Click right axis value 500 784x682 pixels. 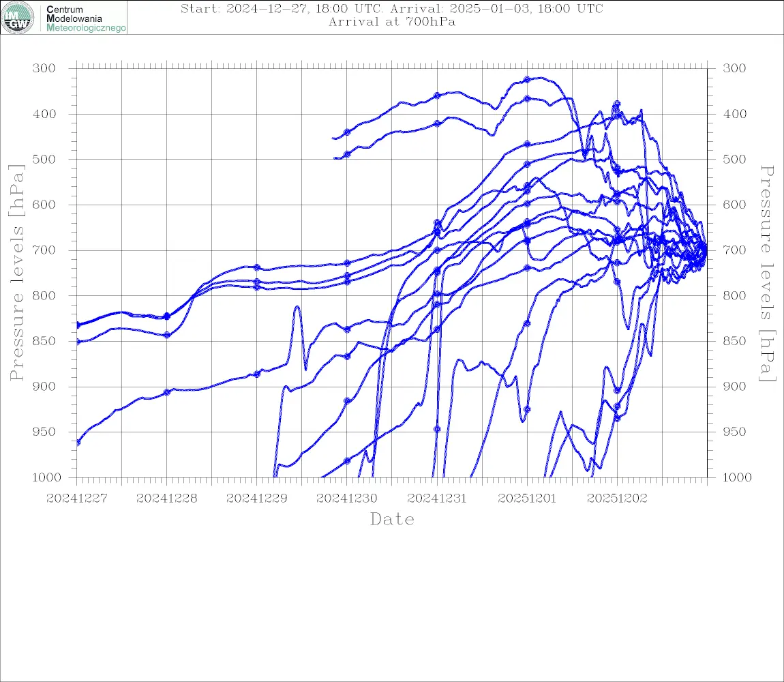(x=734, y=159)
